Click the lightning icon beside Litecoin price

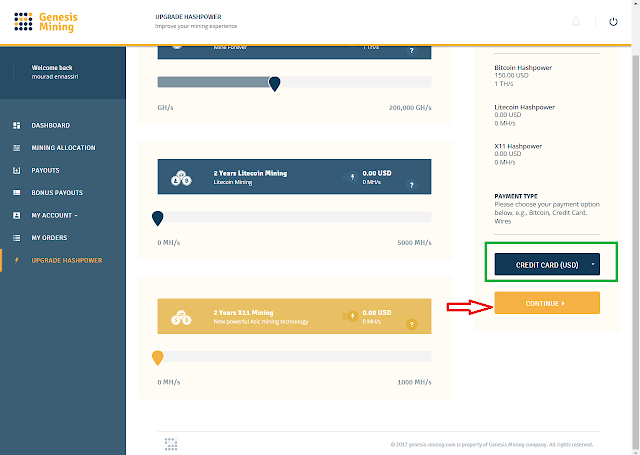pyautogui.click(x=352, y=177)
